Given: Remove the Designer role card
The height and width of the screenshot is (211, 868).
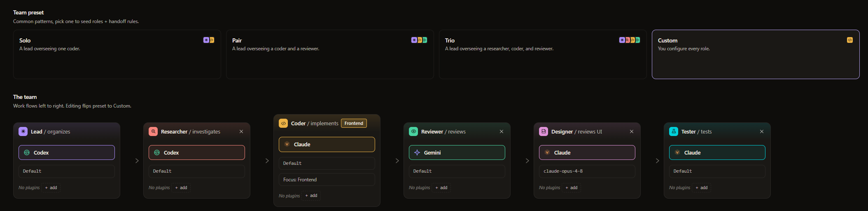Looking at the screenshot, I should pyautogui.click(x=632, y=131).
